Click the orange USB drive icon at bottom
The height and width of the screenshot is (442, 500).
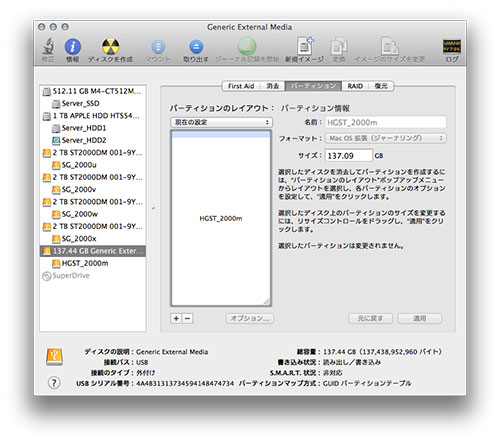coord(54,357)
